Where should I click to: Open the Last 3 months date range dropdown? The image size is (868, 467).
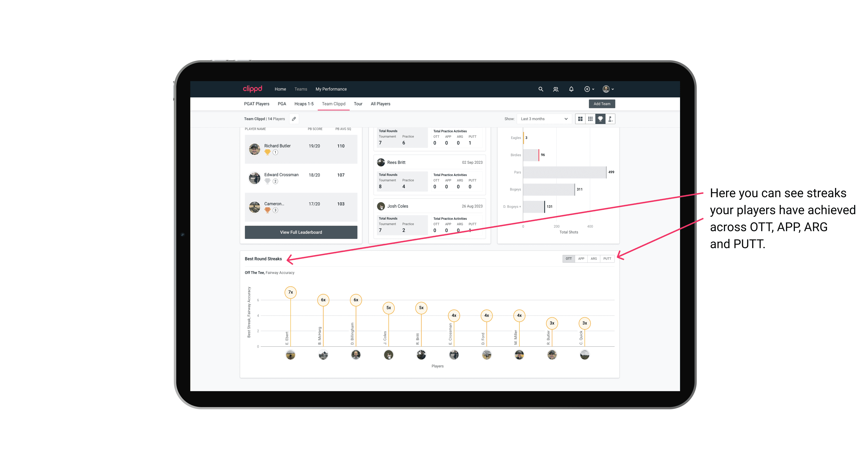click(x=543, y=119)
